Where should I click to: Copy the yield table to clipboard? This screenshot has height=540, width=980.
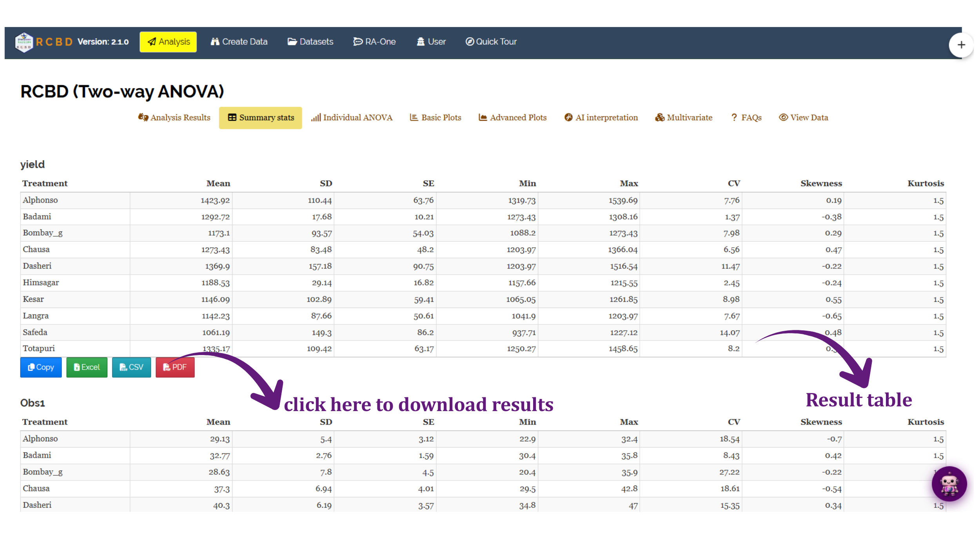41,367
